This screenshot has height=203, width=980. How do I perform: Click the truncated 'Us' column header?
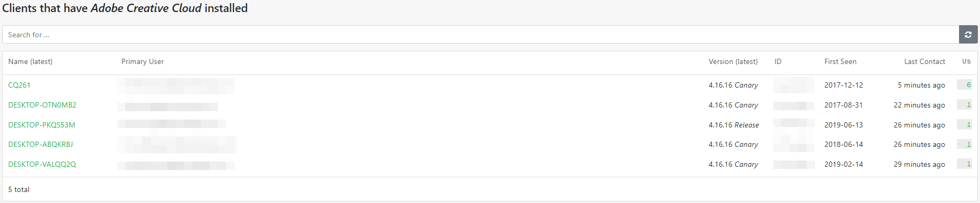click(x=966, y=61)
